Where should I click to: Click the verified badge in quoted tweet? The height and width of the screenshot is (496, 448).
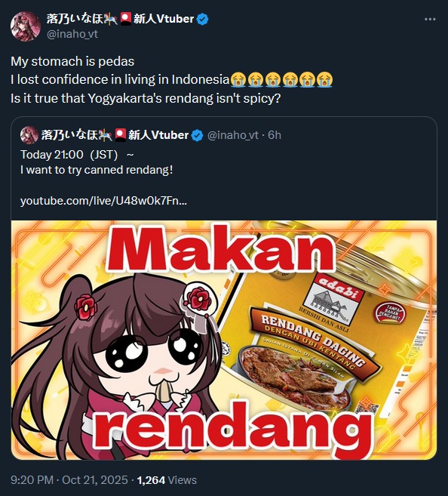click(198, 135)
